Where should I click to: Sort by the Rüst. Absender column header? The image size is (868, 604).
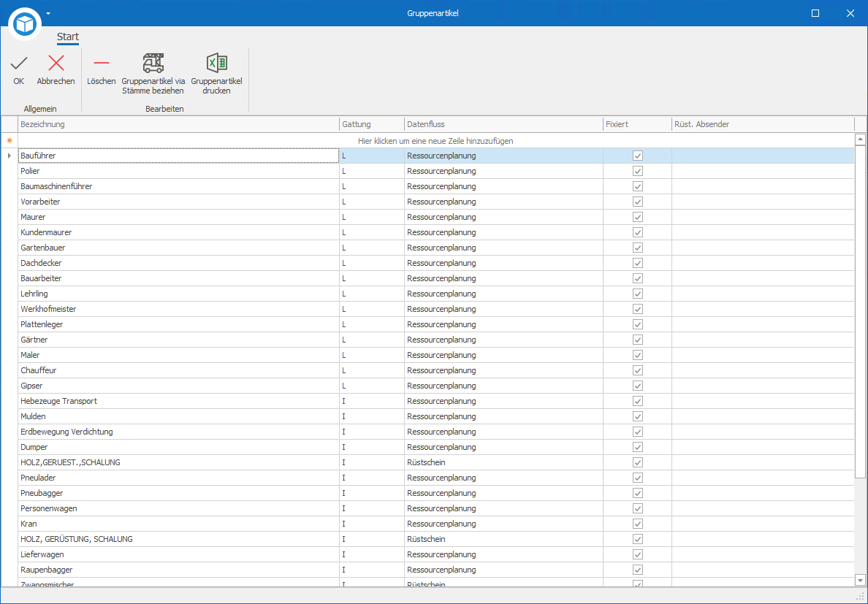click(x=764, y=124)
